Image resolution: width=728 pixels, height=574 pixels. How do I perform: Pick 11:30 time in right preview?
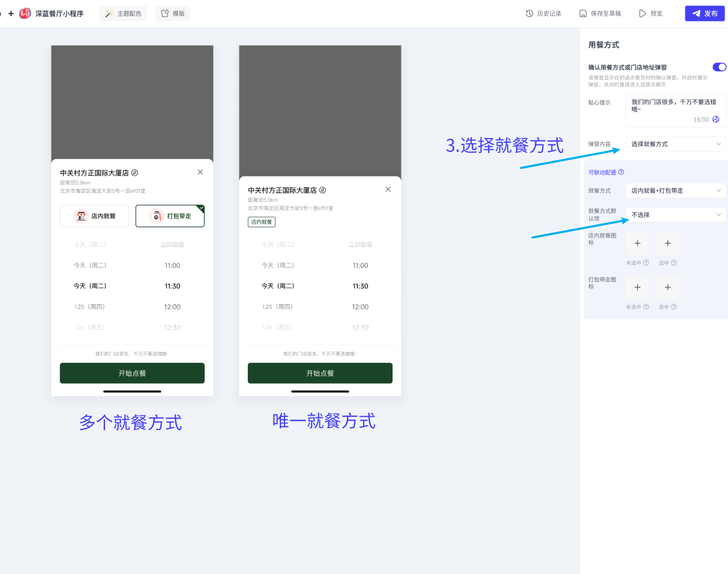(360, 287)
